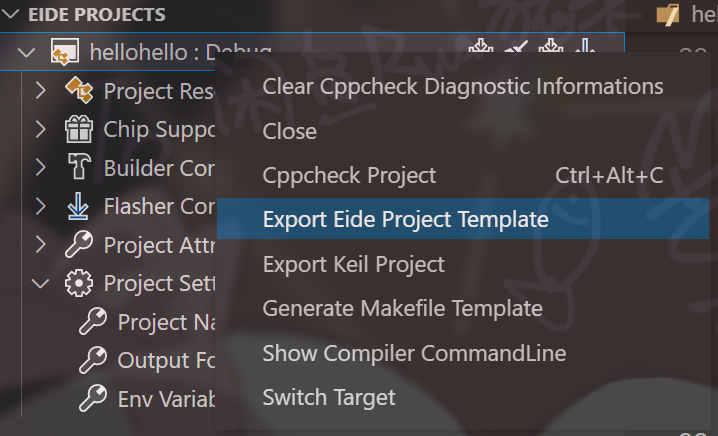Screen dimensions: 718x436
Task: Click the Flasher Configurations download icon
Action: [x=79, y=207]
